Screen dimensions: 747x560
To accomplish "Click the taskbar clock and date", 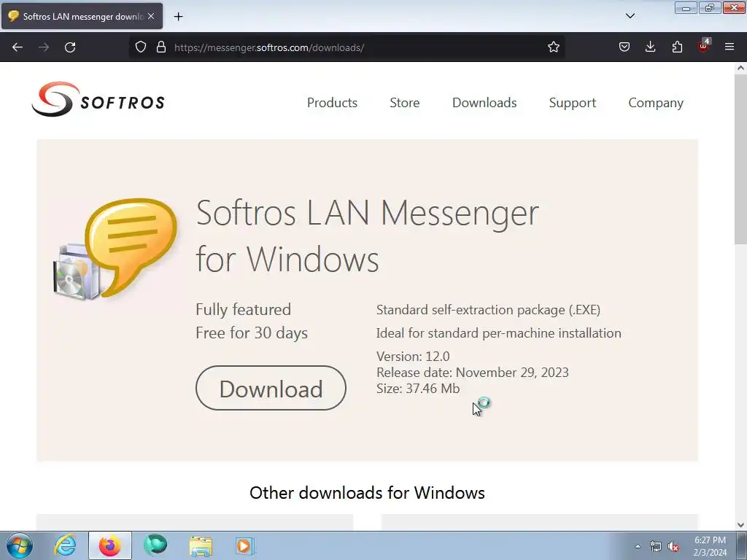I will tap(710, 546).
